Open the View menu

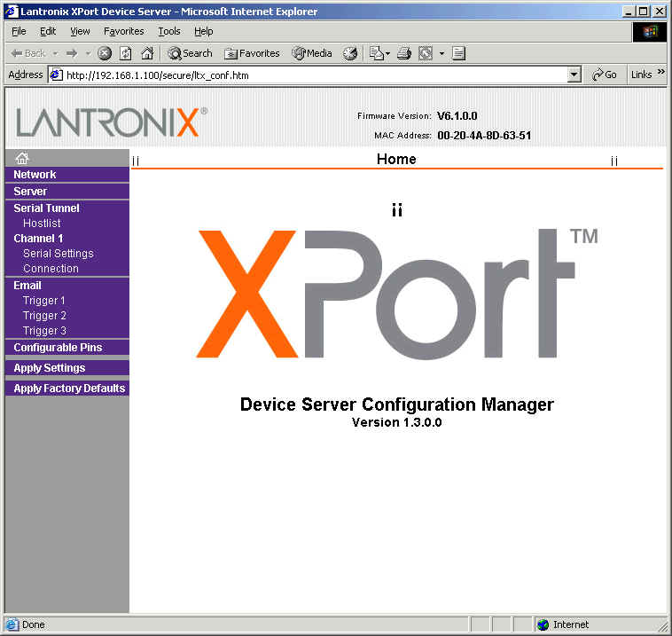click(x=80, y=31)
